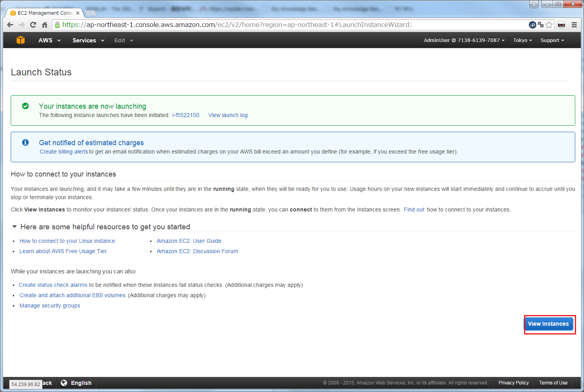Open the AdminUser account dropdown

point(464,40)
